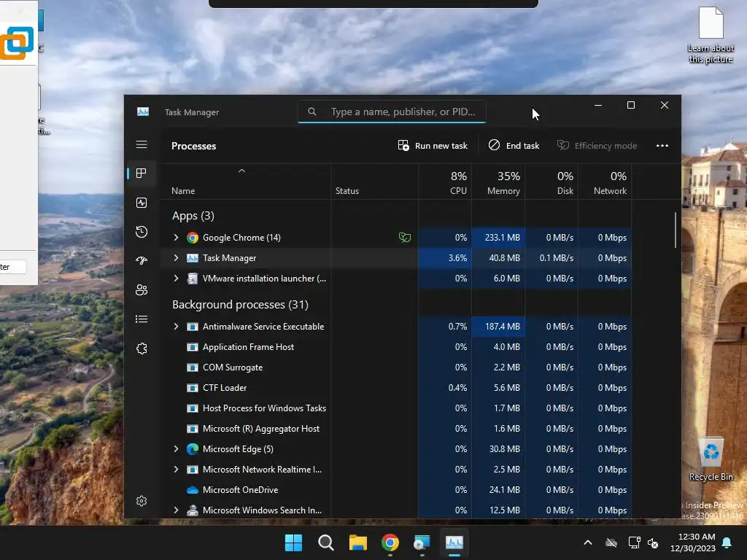Expand Microsoft Network Realtime Inspection group
The image size is (747, 560).
176,470
